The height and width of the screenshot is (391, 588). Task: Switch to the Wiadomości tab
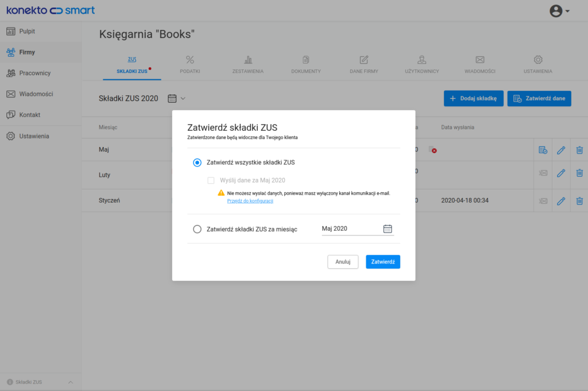pos(480,65)
